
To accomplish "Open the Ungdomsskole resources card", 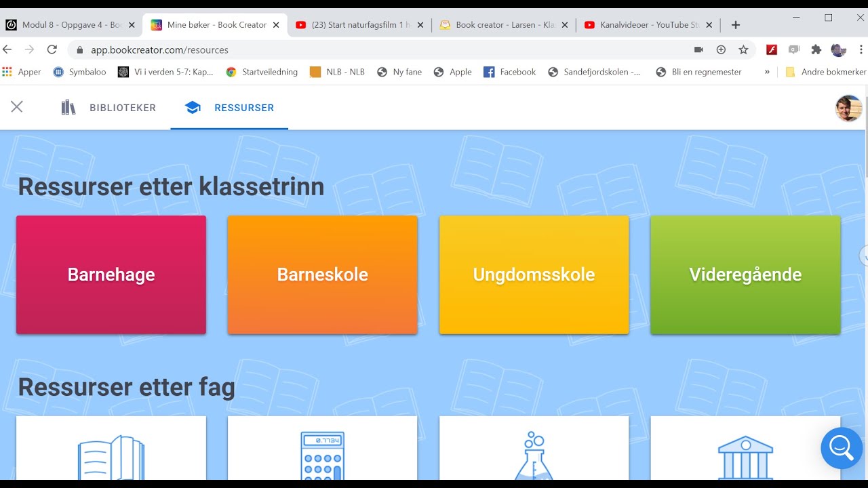I will 534,274.
